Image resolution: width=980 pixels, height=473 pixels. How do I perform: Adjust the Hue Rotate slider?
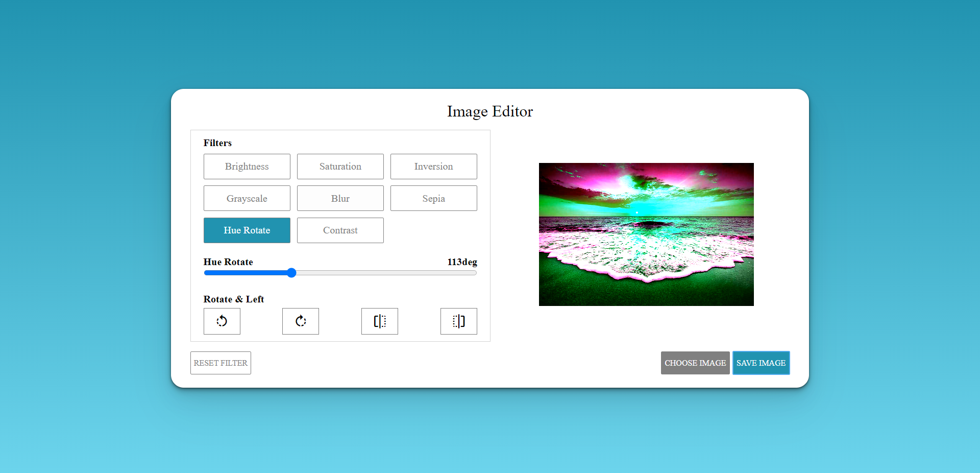[291, 273]
